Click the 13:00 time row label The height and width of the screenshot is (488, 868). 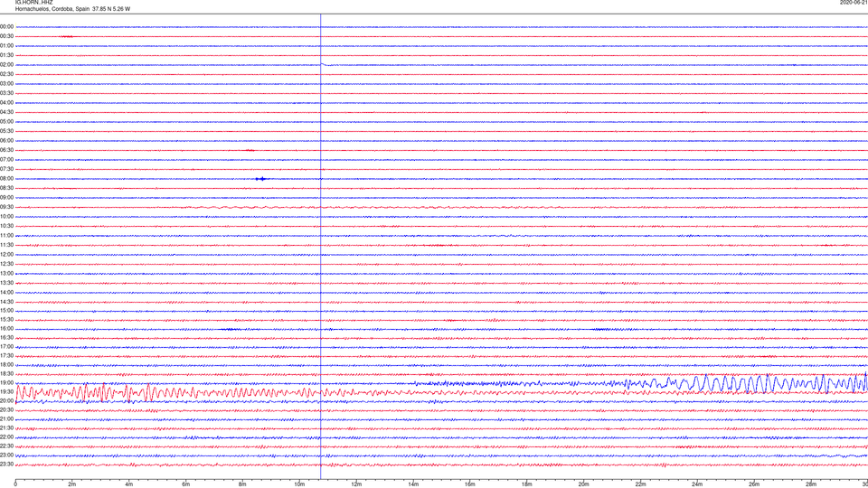click(x=6, y=273)
